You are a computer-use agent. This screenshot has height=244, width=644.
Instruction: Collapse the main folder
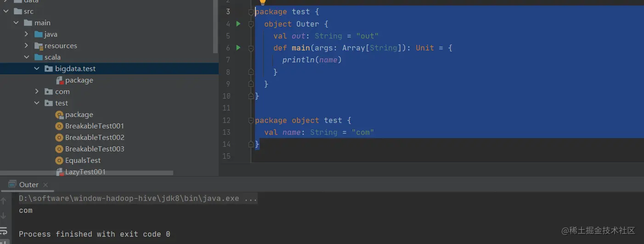click(x=16, y=23)
